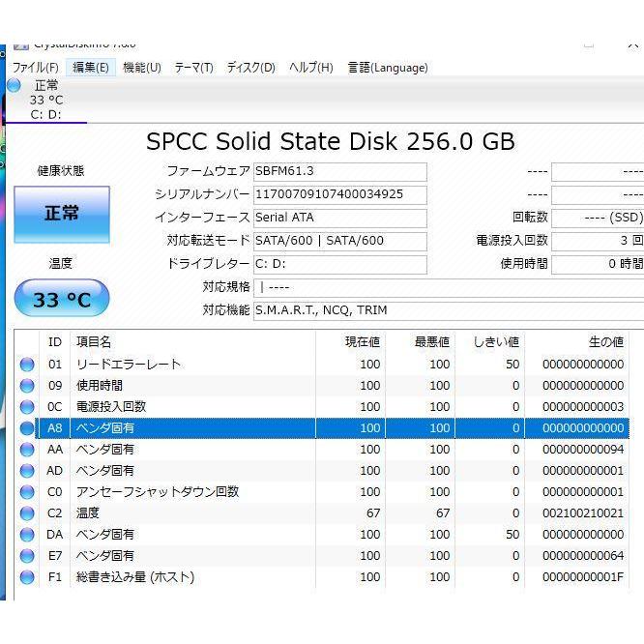The width and height of the screenshot is (644, 644).
Task: Select the C2 温度 attribute row
Action: point(322,513)
